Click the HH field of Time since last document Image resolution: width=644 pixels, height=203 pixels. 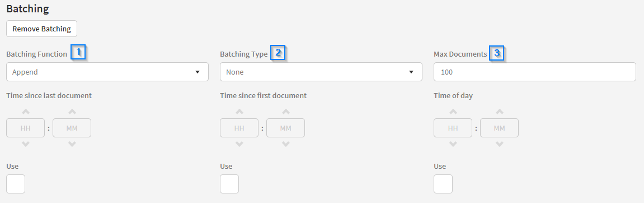pyautogui.click(x=26, y=128)
